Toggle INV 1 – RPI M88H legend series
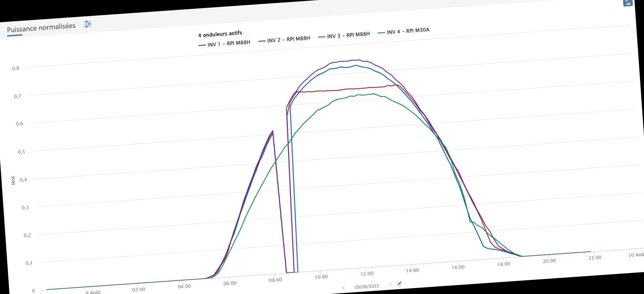644x294 pixels. pyautogui.click(x=224, y=44)
